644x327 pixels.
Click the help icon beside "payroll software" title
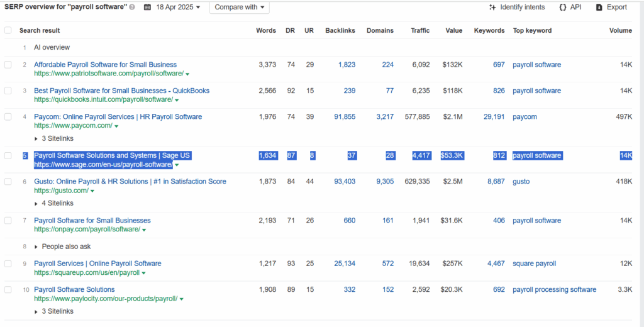point(132,8)
